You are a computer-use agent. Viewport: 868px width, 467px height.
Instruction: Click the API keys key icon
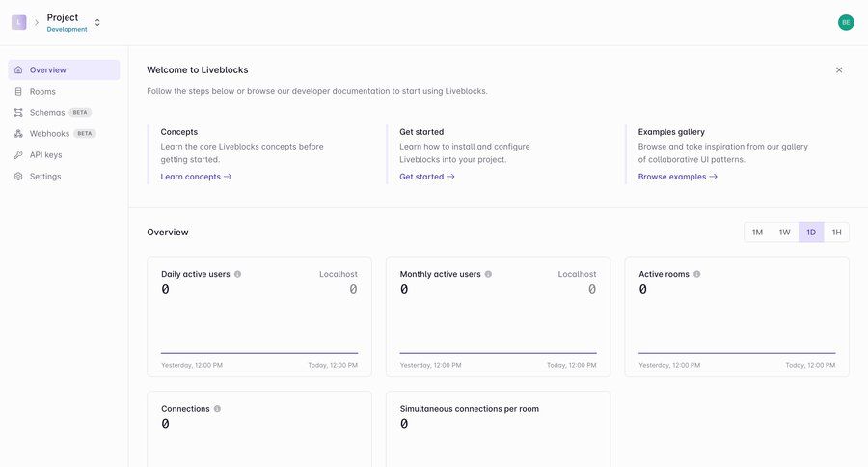pyautogui.click(x=18, y=155)
